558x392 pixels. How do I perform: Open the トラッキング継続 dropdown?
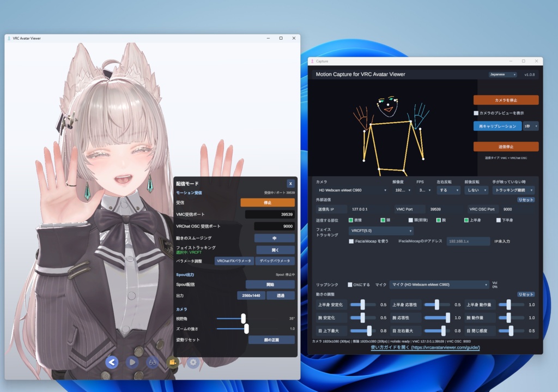(x=513, y=190)
